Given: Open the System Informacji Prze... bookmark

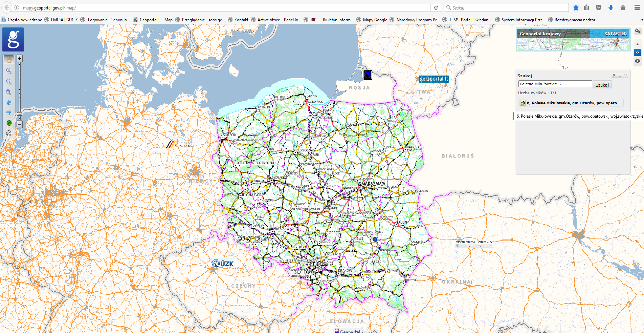Looking at the screenshot, I should (x=520, y=20).
